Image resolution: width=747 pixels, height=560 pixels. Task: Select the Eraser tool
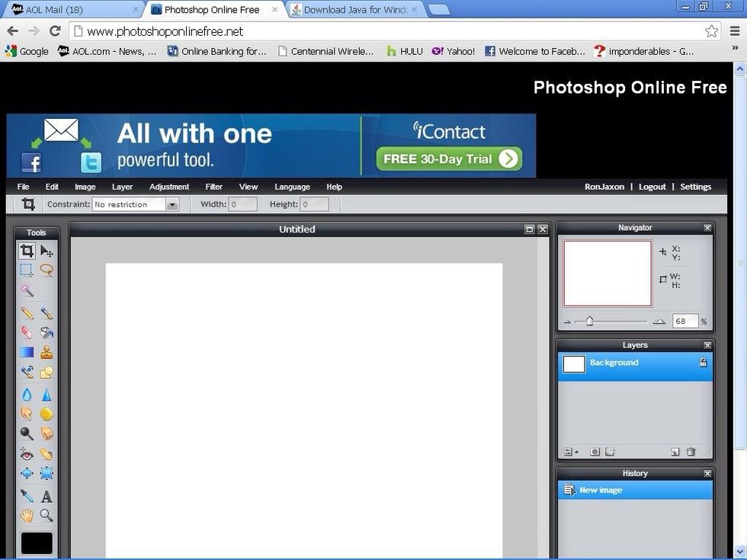[x=27, y=332]
